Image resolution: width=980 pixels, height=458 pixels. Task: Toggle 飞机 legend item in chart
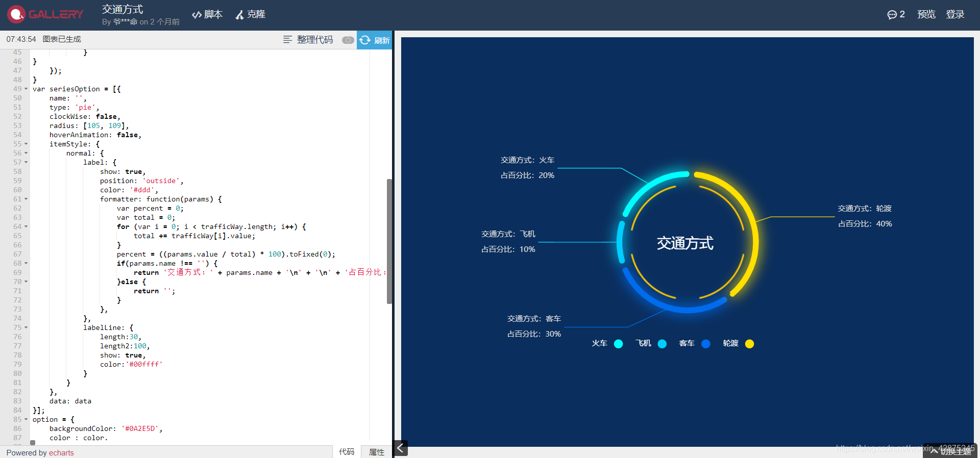point(651,343)
